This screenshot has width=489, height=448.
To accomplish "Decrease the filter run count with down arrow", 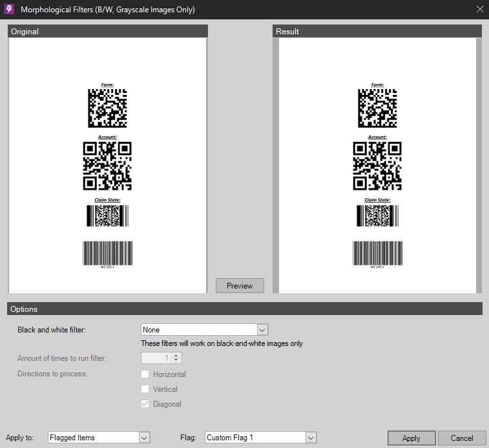I will 177,361.
